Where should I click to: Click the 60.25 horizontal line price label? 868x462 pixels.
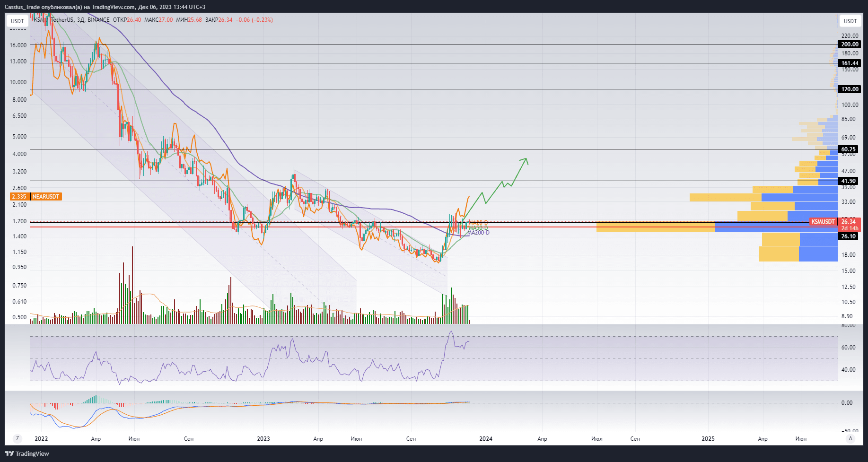pyautogui.click(x=849, y=149)
